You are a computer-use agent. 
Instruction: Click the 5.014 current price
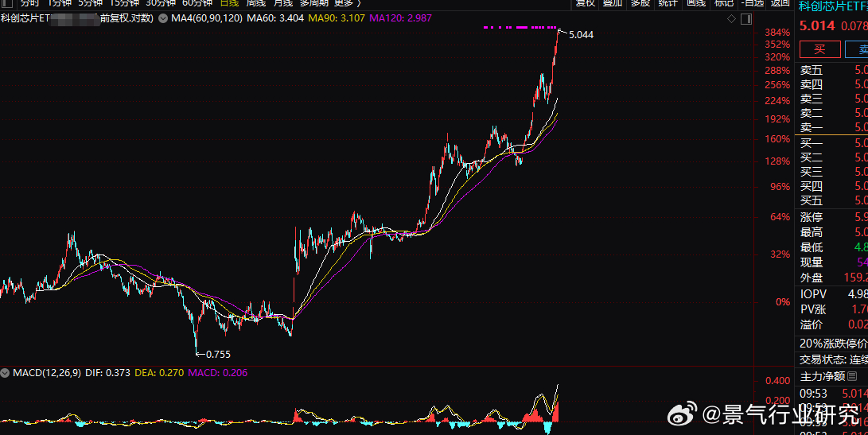tap(817, 26)
